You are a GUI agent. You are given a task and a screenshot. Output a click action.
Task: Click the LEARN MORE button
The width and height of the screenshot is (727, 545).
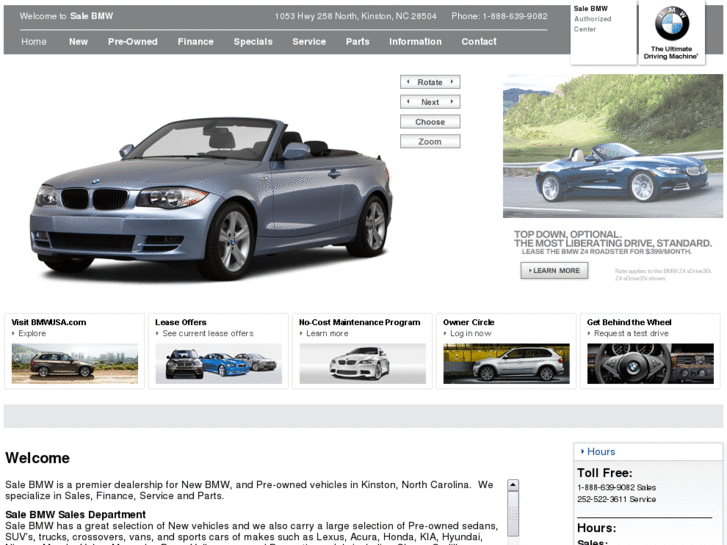click(555, 270)
